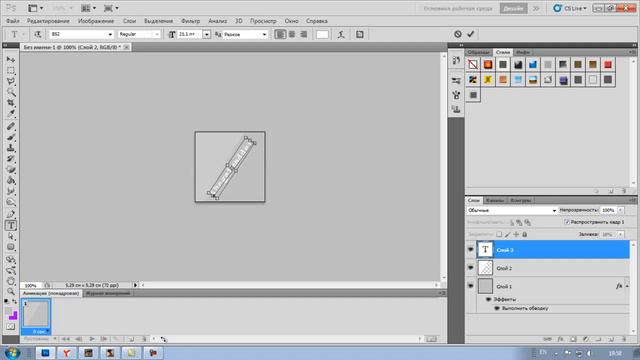Collapse Слой 1 effects list arrow
Viewport: 640px width, 360px height.
click(627, 286)
